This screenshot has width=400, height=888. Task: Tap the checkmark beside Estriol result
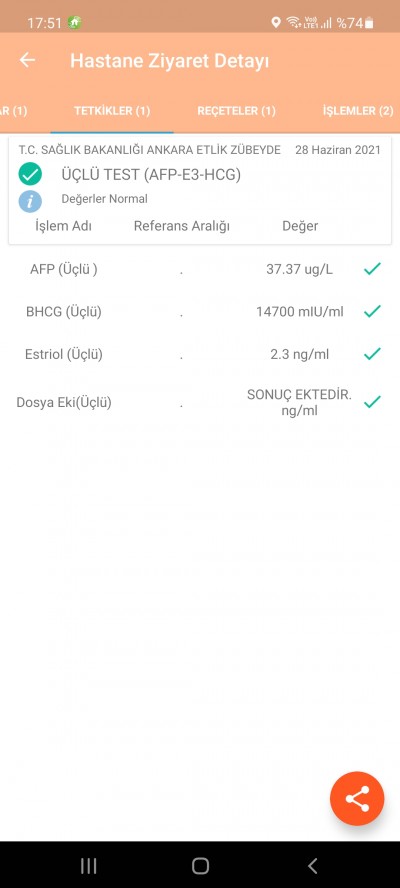pos(372,355)
